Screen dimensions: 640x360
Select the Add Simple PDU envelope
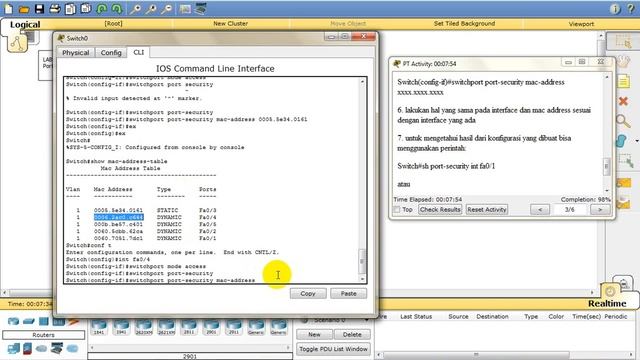[x=624, y=182]
